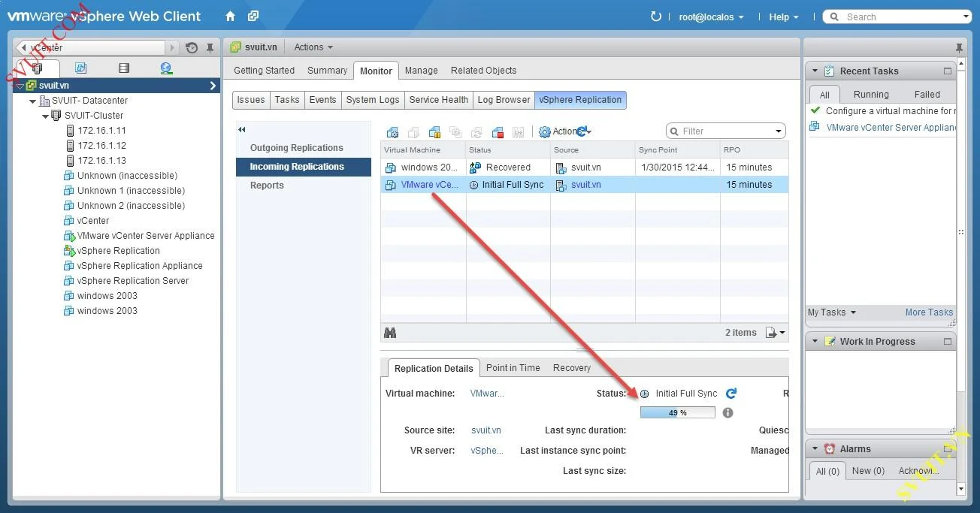This screenshot has height=513, width=980.
Task: Collapse the Recent Tasks panel triangle
Action: [815, 71]
